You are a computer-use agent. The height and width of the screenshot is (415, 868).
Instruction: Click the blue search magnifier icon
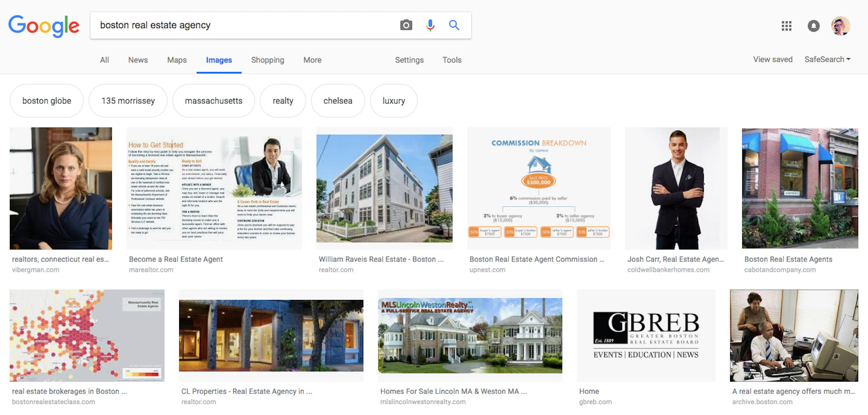point(454,25)
